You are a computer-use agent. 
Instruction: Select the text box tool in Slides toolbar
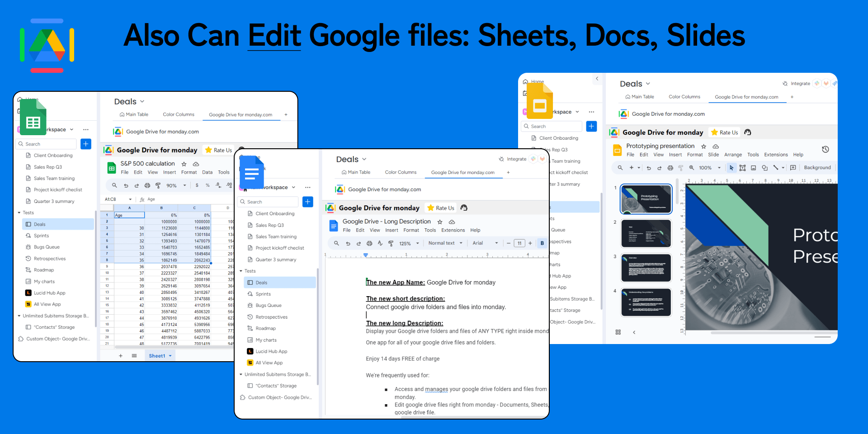point(742,168)
